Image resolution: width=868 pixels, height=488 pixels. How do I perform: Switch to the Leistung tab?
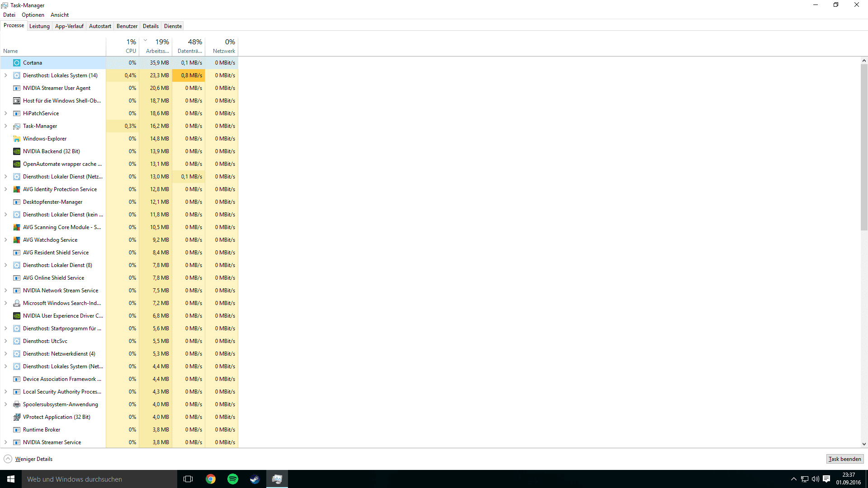point(39,26)
